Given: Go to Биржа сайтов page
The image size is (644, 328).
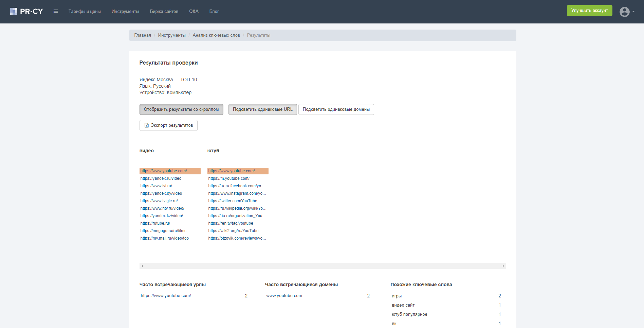Looking at the screenshot, I should [164, 12].
